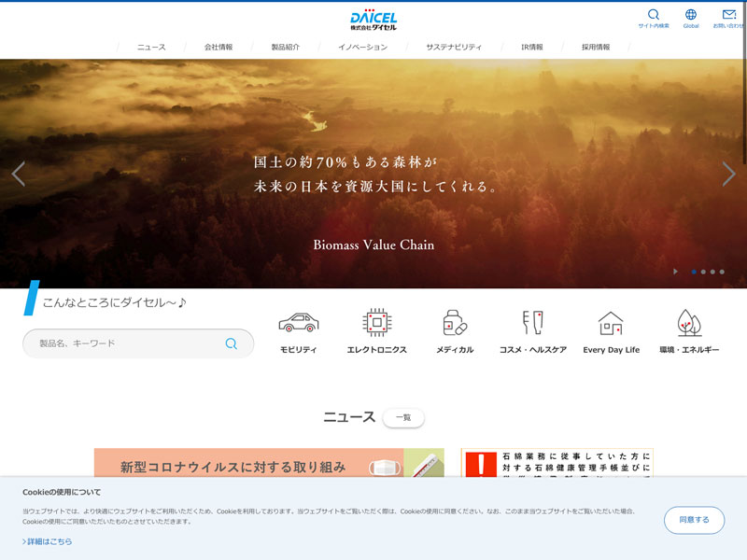747x560 pixels.
Task: Select the 環境・エネルギー tree icon
Action: (689, 323)
